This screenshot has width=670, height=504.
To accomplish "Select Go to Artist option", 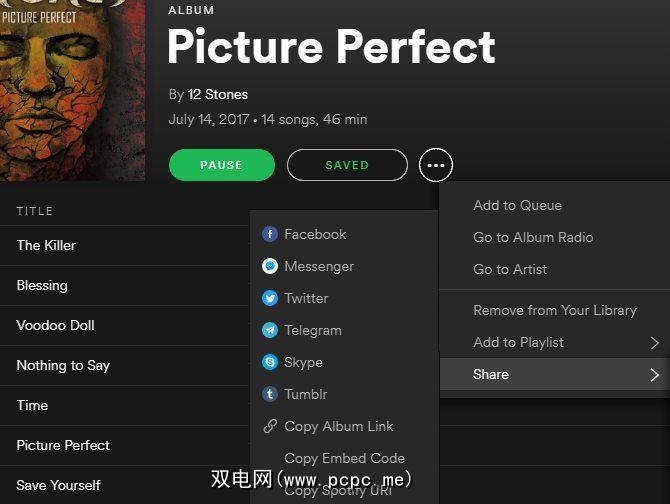I will coord(510,269).
